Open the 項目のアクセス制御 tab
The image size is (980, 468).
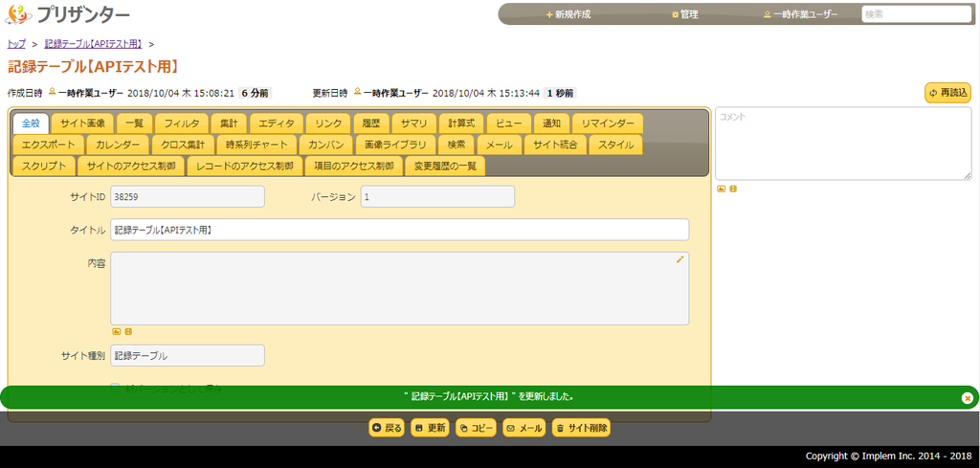tap(354, 167)
